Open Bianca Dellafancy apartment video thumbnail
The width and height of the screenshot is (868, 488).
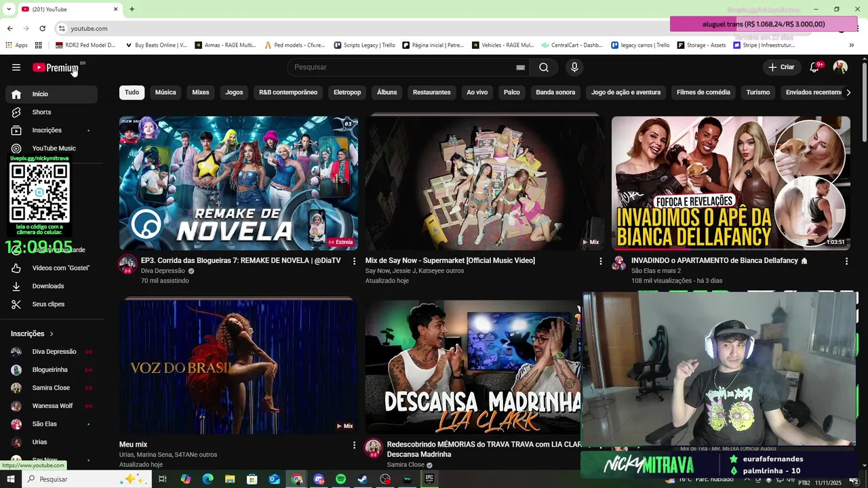731,183
